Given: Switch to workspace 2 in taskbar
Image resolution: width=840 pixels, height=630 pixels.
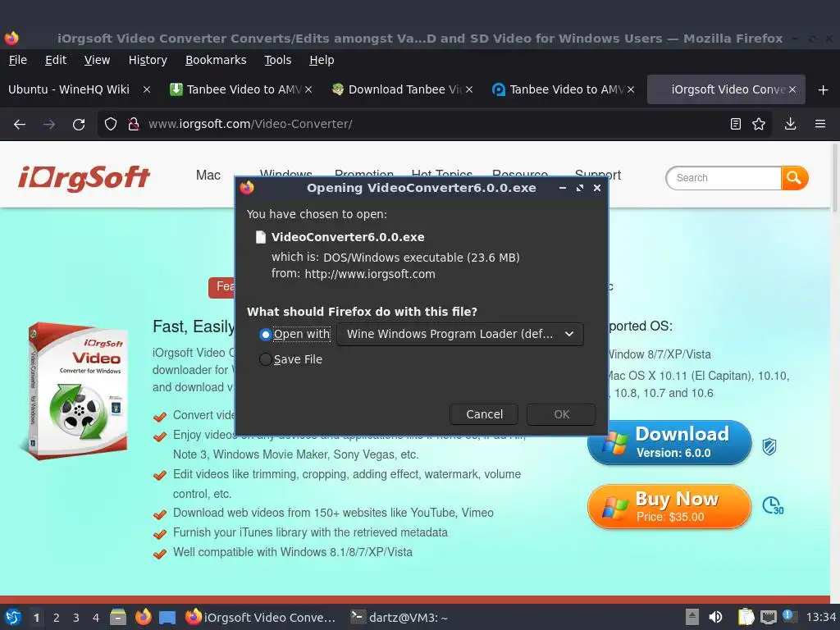Looking at the screenshot, I should [x=57, y=618].
